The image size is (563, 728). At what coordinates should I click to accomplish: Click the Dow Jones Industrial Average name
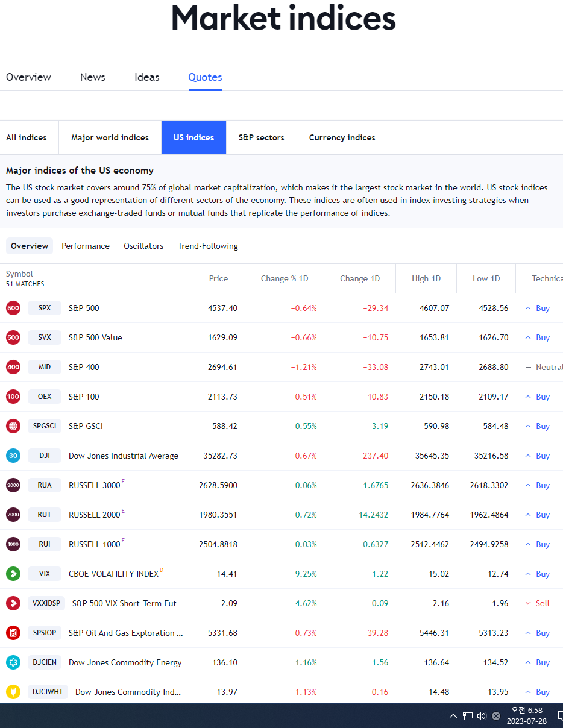[124, 456]
